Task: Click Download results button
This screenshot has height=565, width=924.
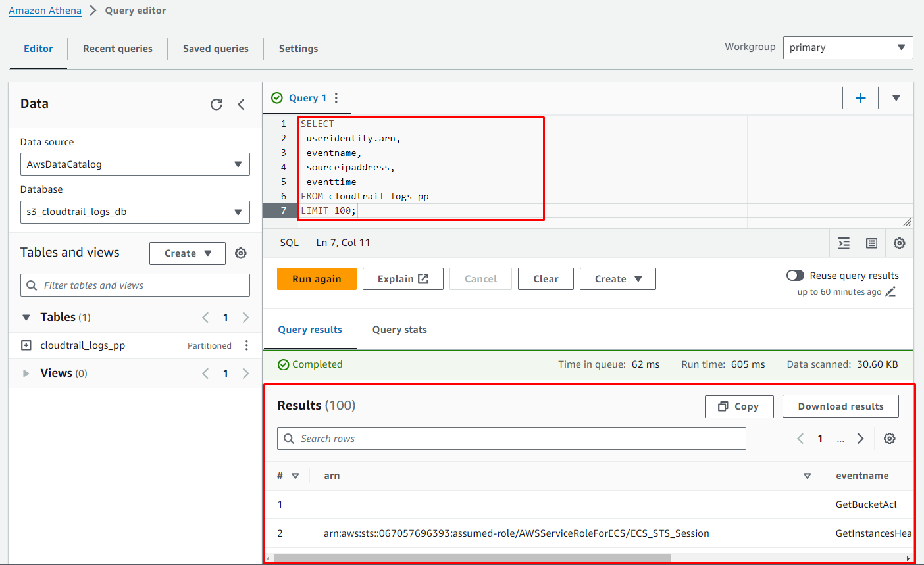Action: 840,406
